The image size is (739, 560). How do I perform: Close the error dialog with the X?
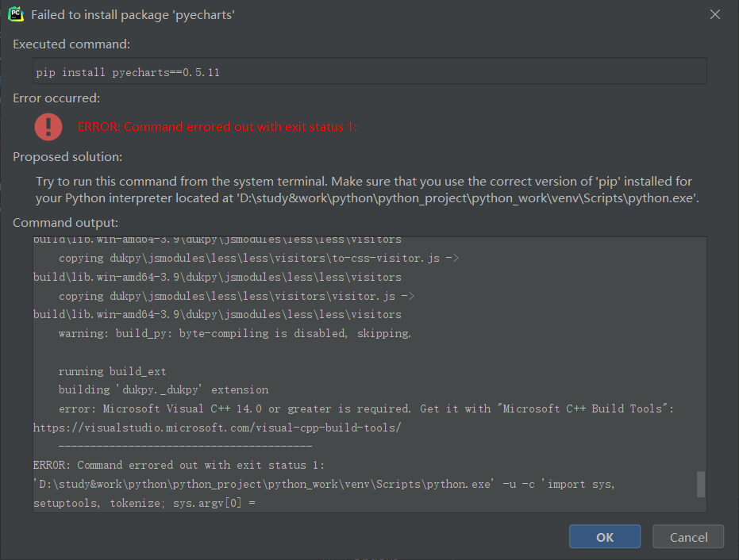click(714, 13)
